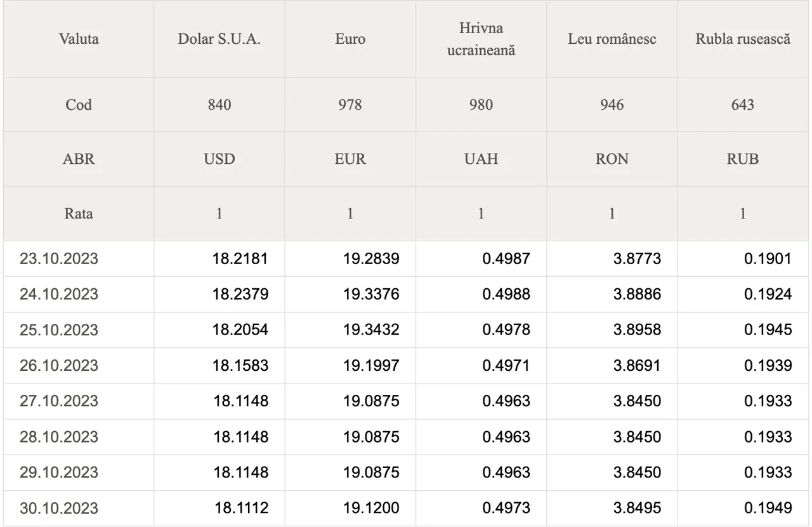Viewport: 812px width, 527px height.
Task: Click the Hrivna ucraineană header
Action: (x=481, y=39)
